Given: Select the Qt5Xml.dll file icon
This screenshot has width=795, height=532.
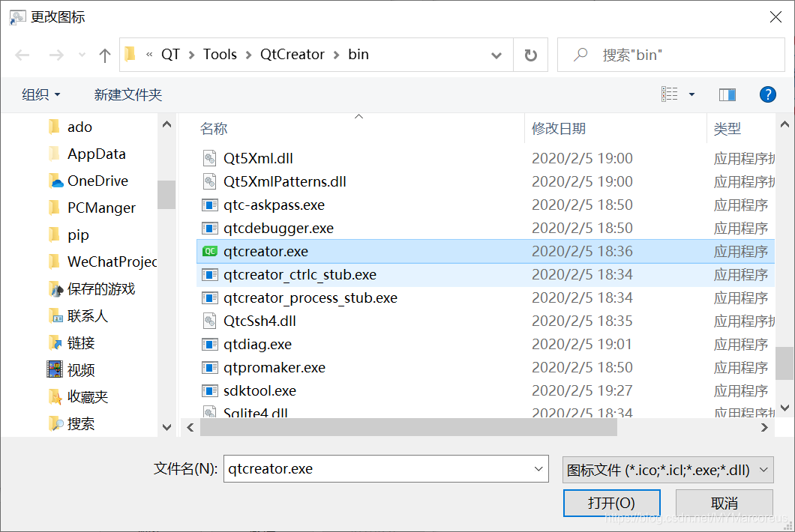Looking at the screenshot, I should [x=209, y=158].
